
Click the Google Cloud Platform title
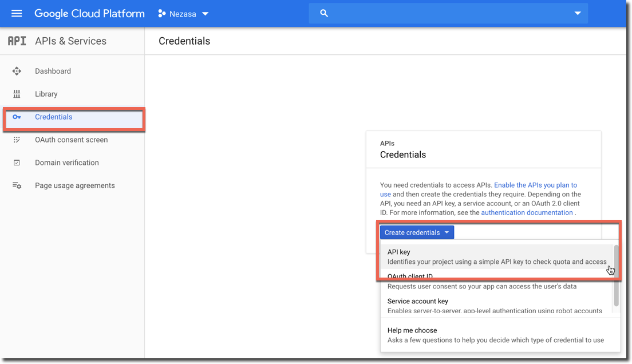(x=89, y=14)
